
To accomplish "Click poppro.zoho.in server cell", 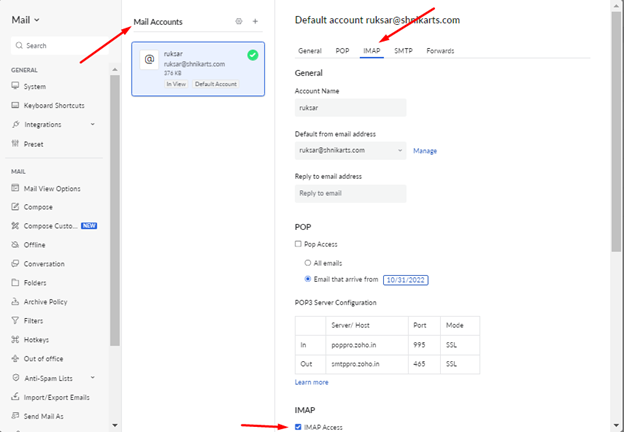I will point(367,345).
